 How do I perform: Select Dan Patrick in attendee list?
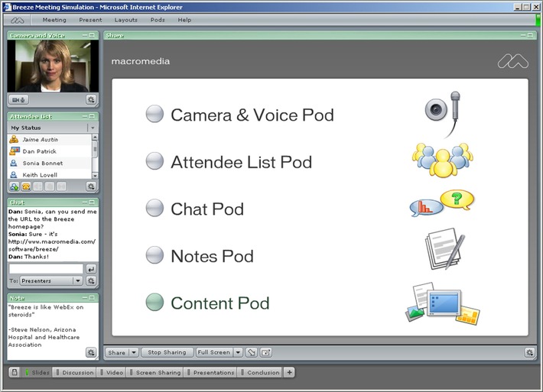tap(50, 151)
